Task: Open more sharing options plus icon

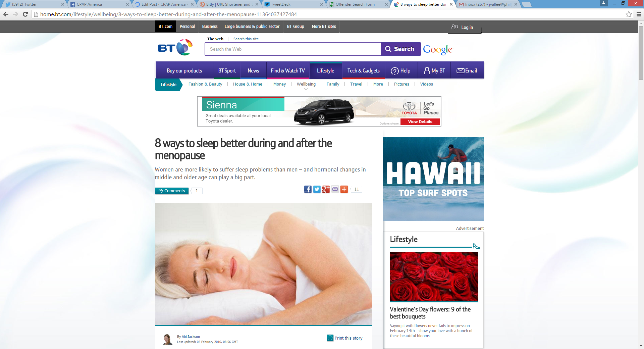Action: click(x=344, y=189)
